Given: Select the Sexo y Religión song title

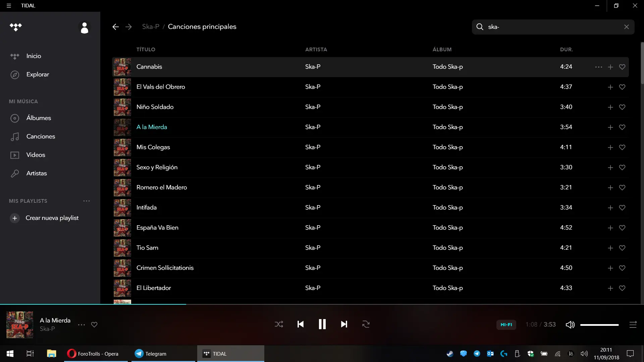Looking at the screenshot, I should [157, 167].
